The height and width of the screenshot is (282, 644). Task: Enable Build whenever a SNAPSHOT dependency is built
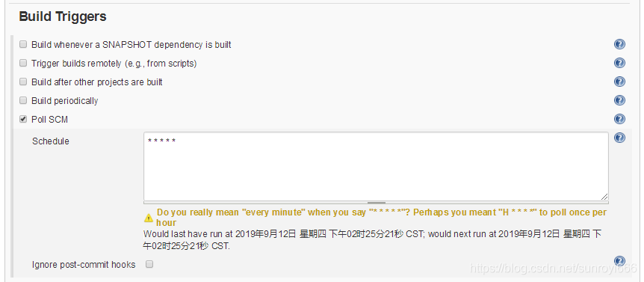click(23, 44)
